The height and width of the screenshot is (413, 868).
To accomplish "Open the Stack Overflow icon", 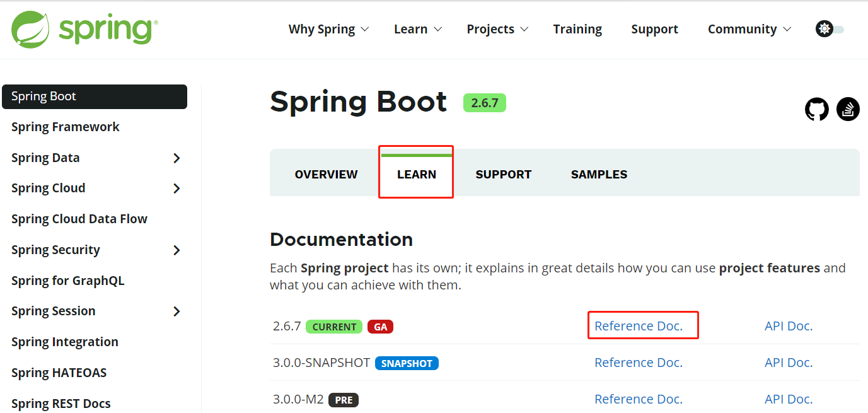I will point(848,109).
